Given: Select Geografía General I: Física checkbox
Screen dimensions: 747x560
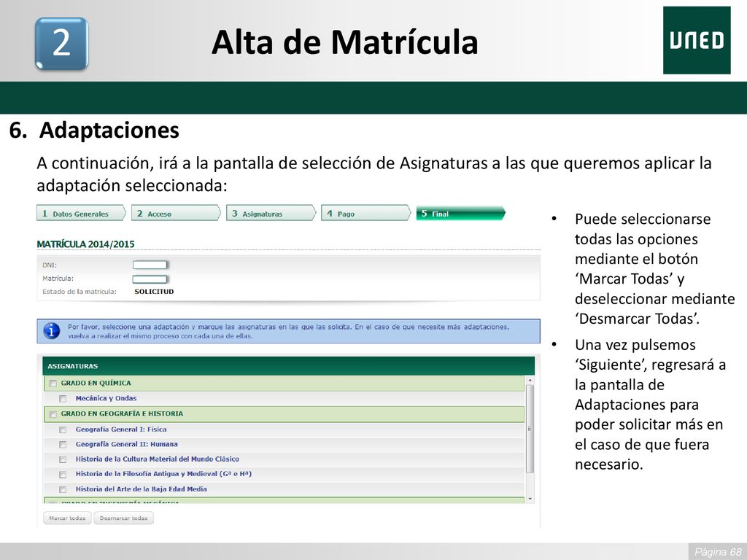Looking at the screenshot, I should tap(63, 429).
